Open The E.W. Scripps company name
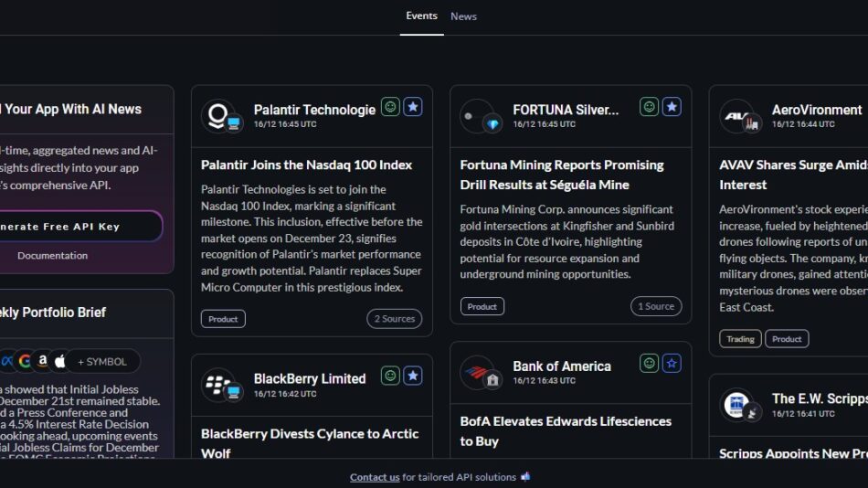This screenshot has height=488, width=868. pos(820,398)
